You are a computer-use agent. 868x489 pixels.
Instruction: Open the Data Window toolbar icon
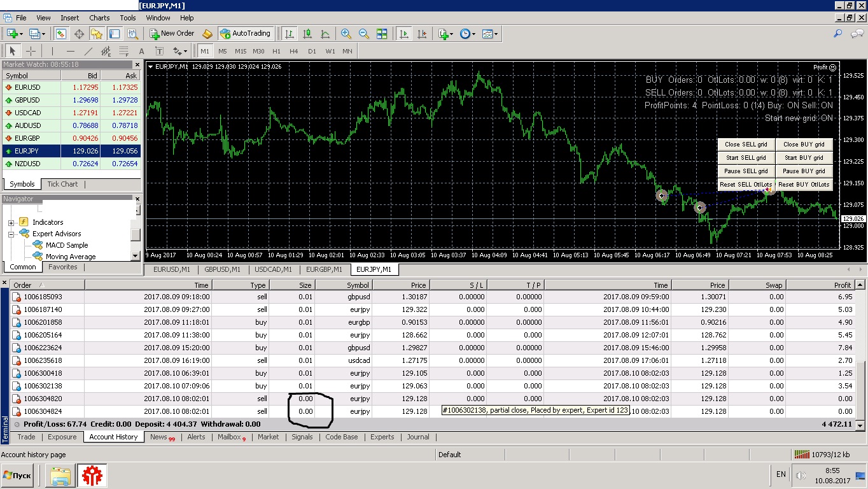(79, 34)
